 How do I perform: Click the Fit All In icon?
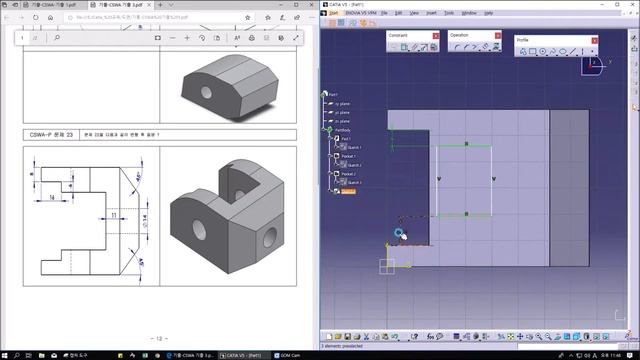click(511, 336)
